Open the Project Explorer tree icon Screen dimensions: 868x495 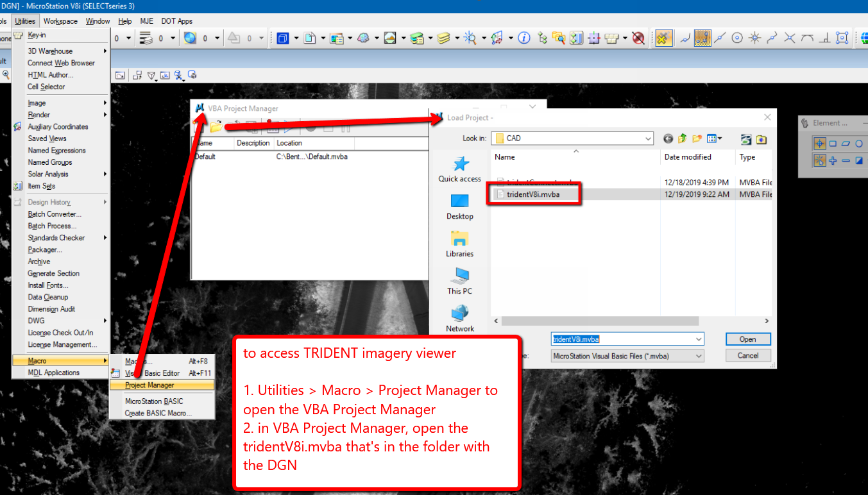pyautogui.click(x=542, y=38)
